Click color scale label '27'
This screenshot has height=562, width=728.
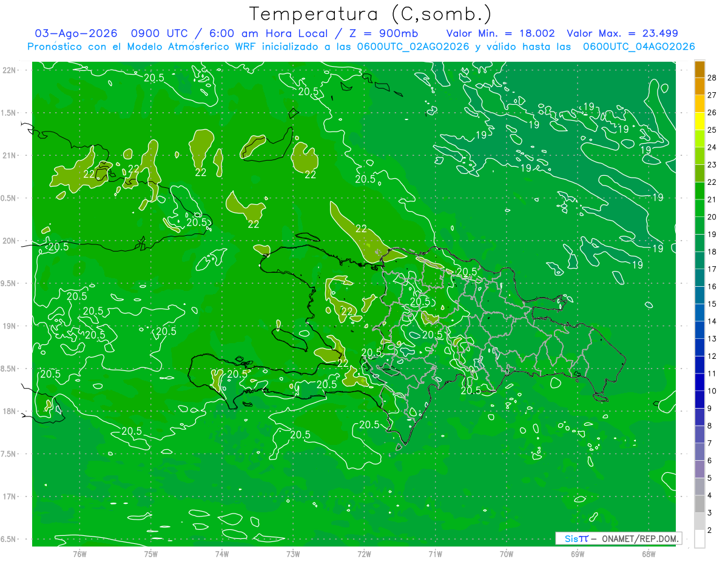click(712, 95)
